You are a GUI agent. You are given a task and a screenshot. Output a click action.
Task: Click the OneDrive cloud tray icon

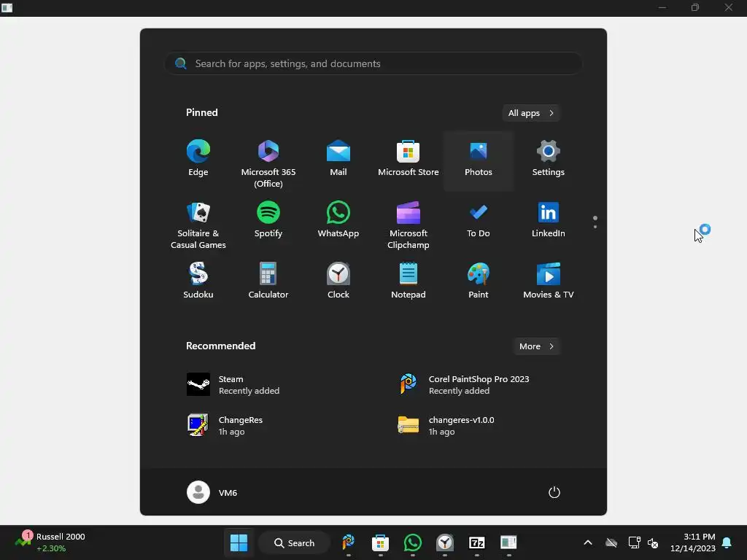click(x=611, y=542)
